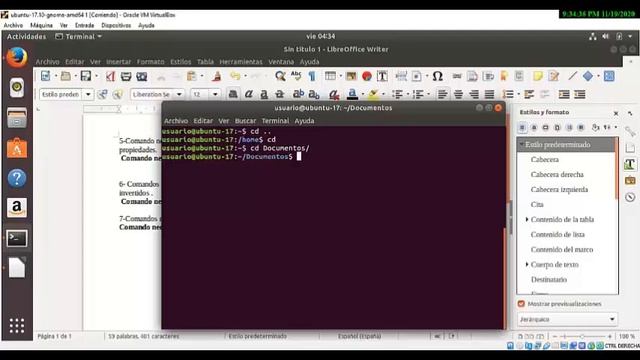This screenshot has width=640, height=360.
Task: Click the Insert comment sticky note icon
Action: point(538,76)
